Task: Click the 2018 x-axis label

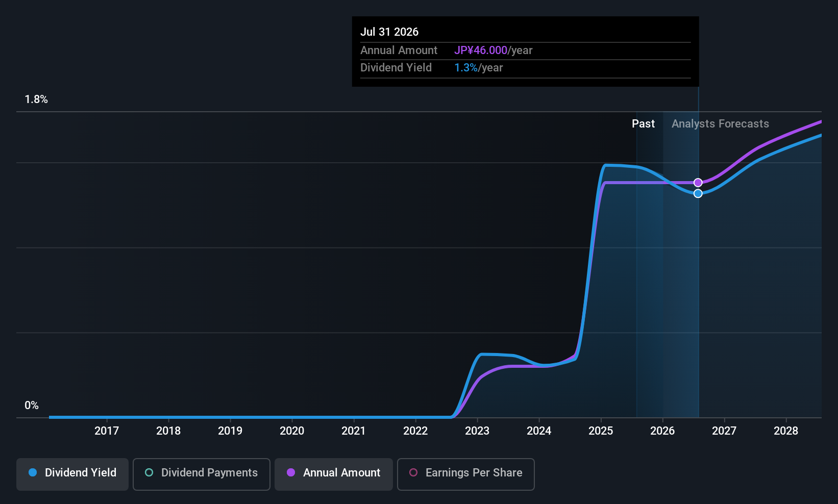Action: pyautogui.click(x=168, y=431)
